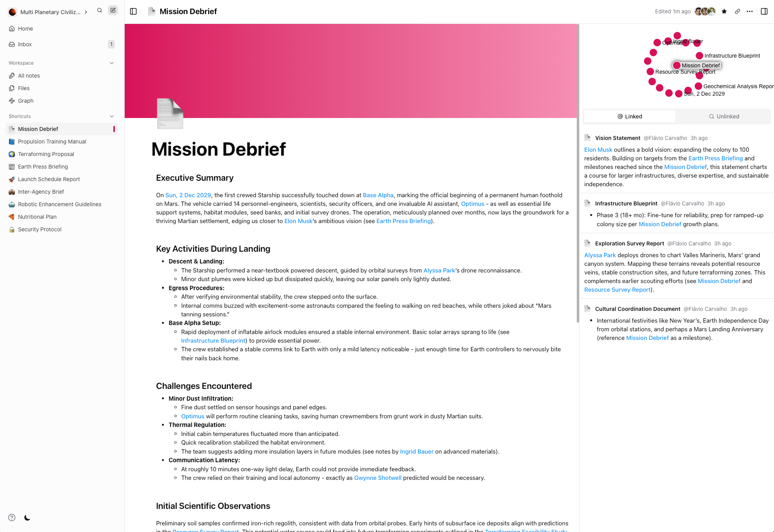Expand Workspace section in left sidebar

click(x=112, y=63)
